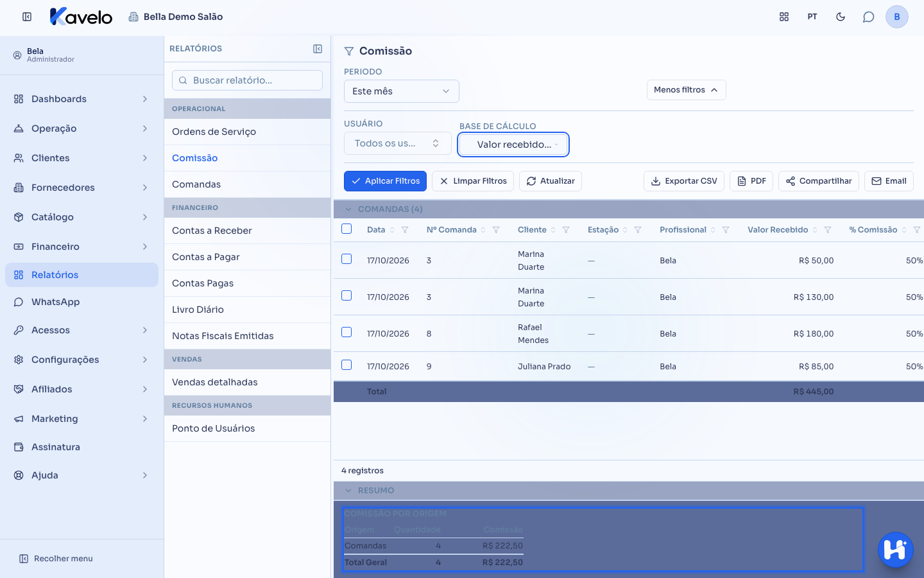Open the apps grid icon in header
This screenshot has width=924, height=578.
point(784,17)
